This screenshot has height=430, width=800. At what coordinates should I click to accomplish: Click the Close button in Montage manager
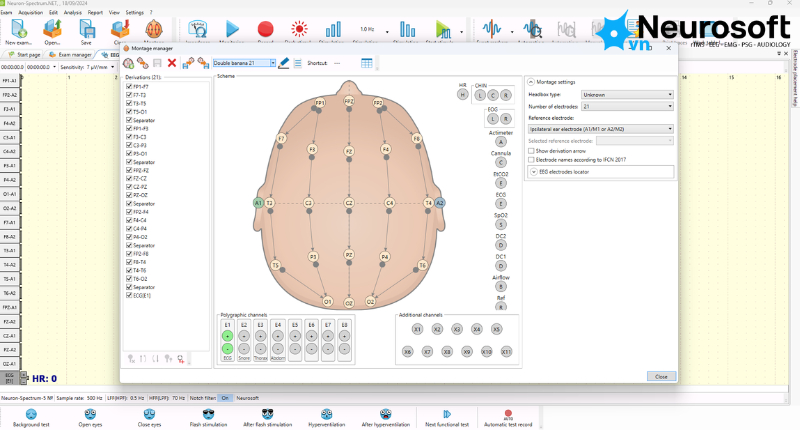click(661, 376)
